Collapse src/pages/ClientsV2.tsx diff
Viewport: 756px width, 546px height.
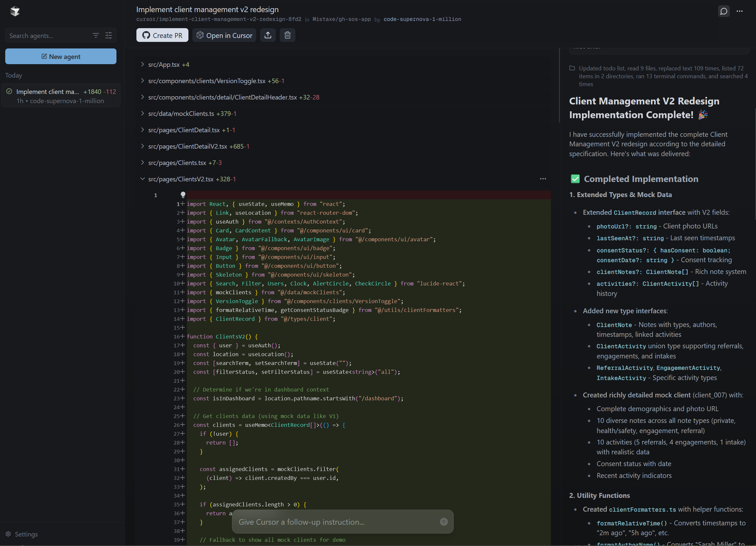coord(143,179)
